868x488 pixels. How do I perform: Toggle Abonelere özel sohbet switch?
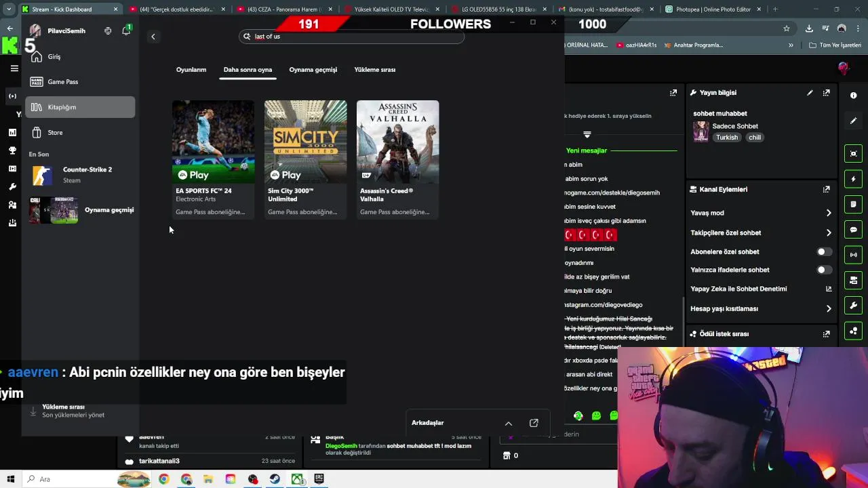[824, 251]
